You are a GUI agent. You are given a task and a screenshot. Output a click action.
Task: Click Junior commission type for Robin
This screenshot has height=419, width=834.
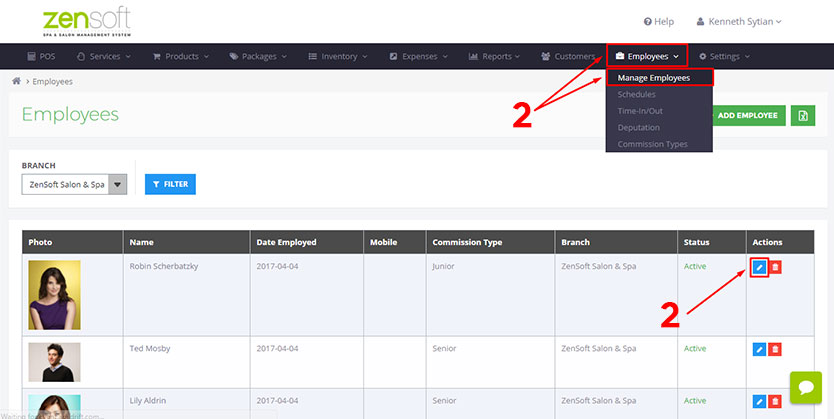pos(444,266)
